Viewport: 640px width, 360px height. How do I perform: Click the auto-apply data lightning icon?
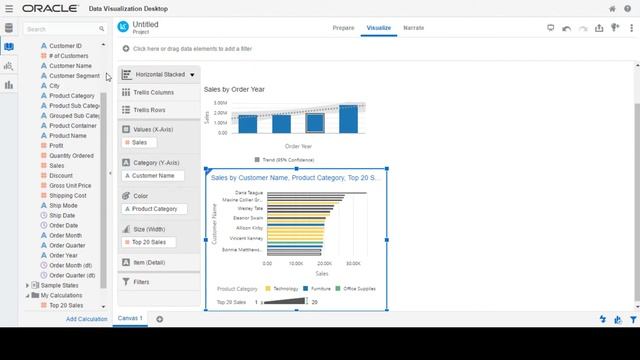point(602,319)
